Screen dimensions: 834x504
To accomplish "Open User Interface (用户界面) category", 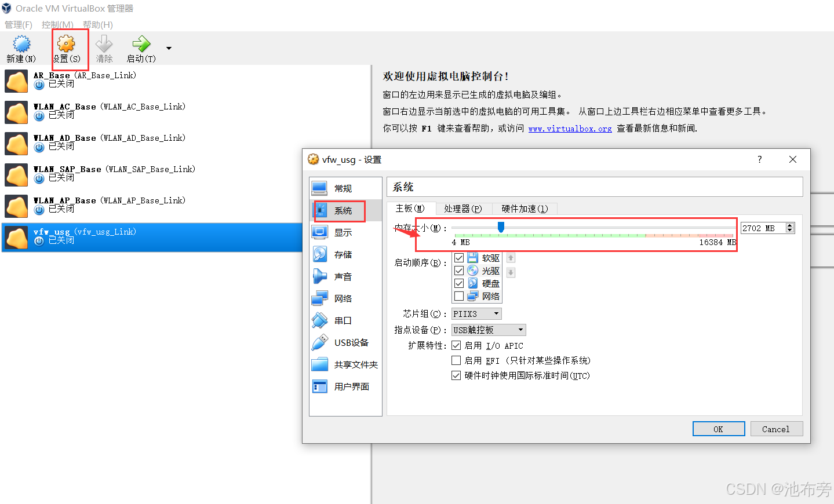I will click(x=345, y=386).
